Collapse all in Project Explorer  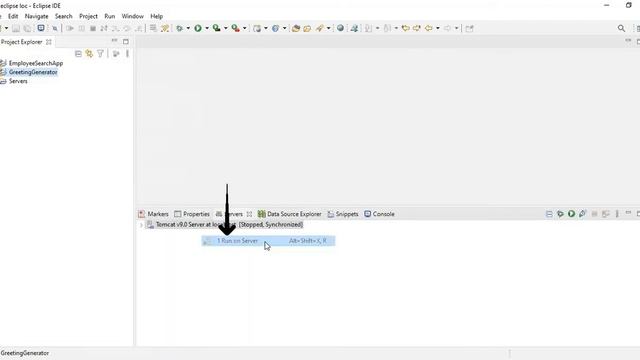click(78, 54)
